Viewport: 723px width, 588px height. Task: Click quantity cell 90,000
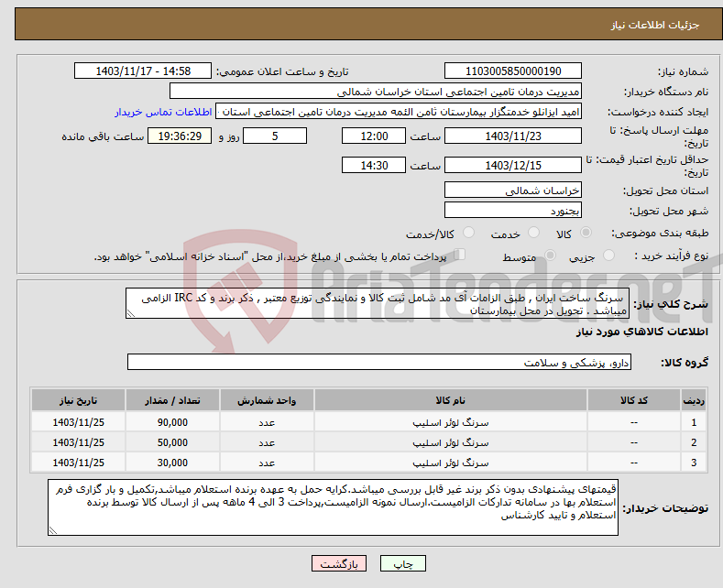point(172,422)
